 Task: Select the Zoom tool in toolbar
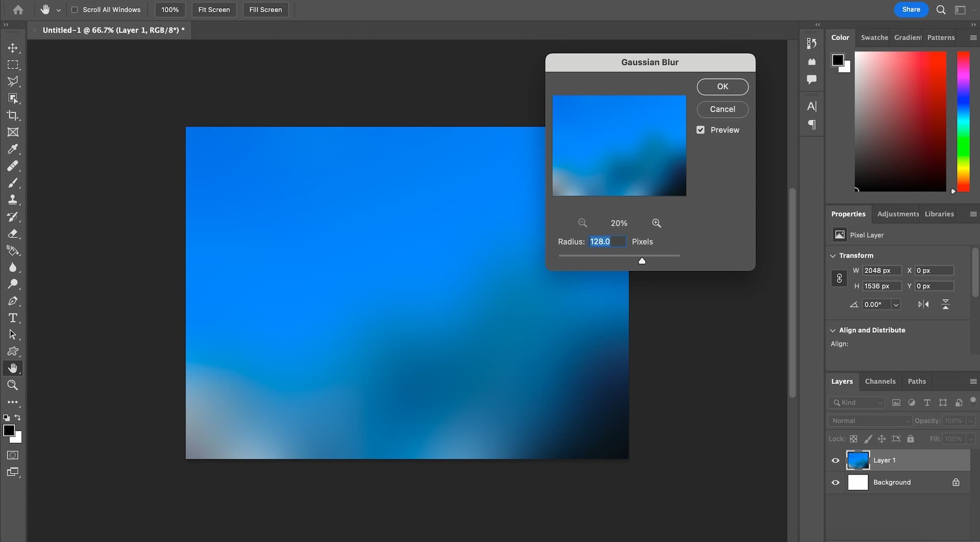13,385
